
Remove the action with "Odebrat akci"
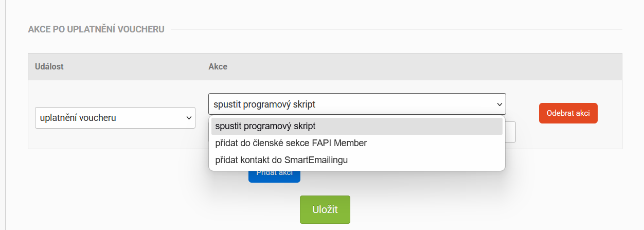click(x=568, y=113)
